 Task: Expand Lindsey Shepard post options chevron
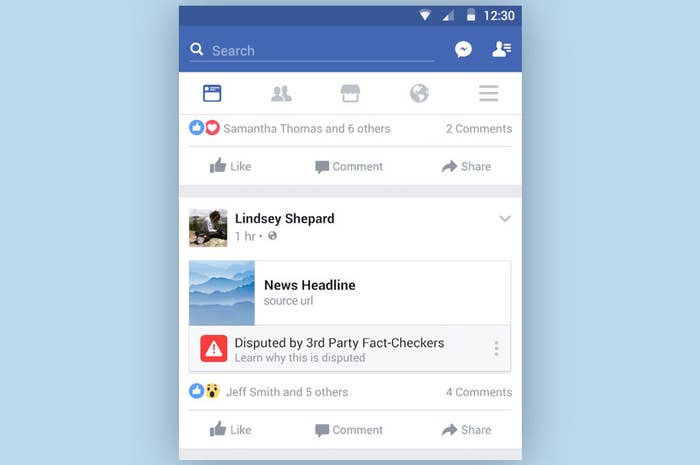[x=505, y=219]
